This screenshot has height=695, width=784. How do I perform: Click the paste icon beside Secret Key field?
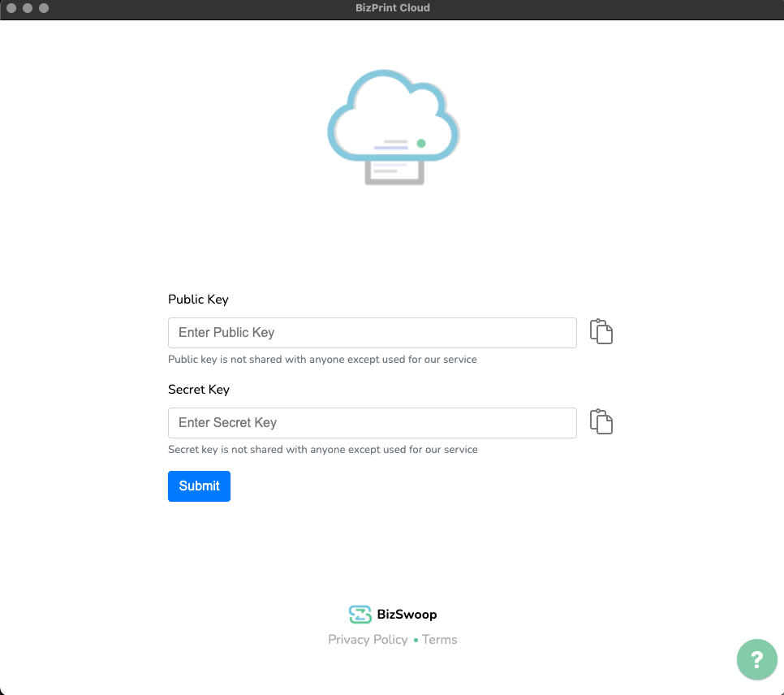click(601, 422)
